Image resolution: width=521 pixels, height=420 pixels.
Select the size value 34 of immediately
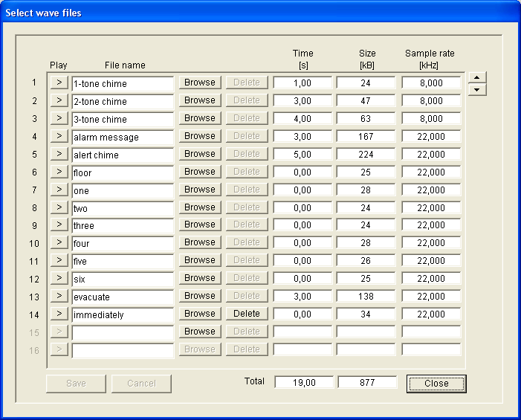click(366, 314)
